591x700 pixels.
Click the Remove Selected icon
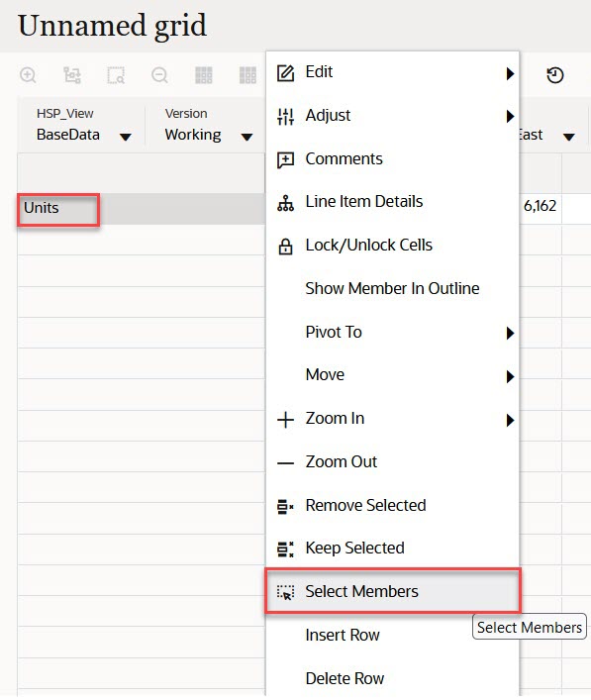pyautogui.click(x=286, y=507)
